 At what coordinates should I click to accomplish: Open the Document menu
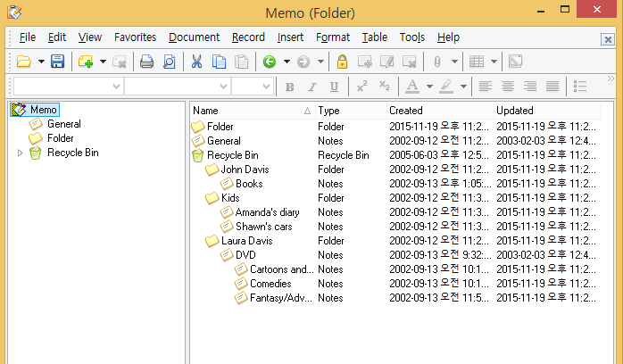pyautogui.click(x=194, y=37)
